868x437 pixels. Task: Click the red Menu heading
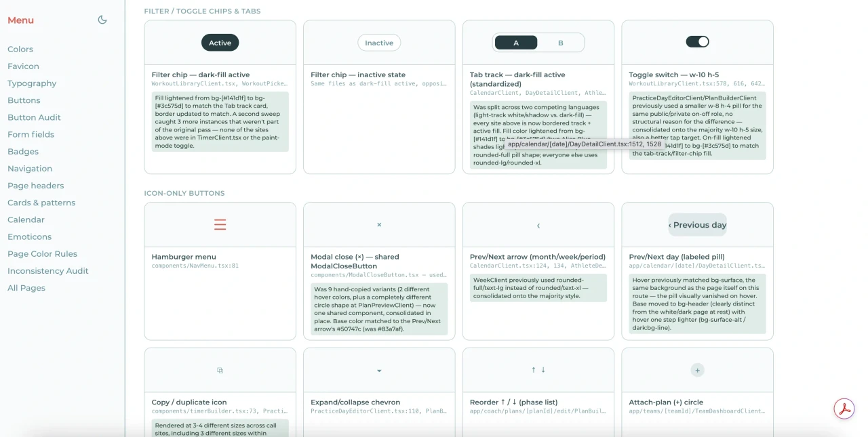click(x=20, y=20)
